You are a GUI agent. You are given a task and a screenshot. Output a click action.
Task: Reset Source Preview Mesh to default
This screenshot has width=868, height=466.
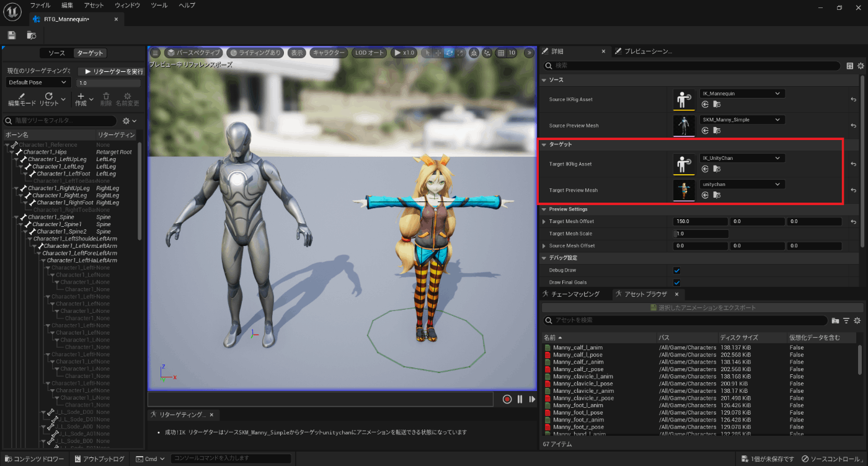[x=853, y=125]
